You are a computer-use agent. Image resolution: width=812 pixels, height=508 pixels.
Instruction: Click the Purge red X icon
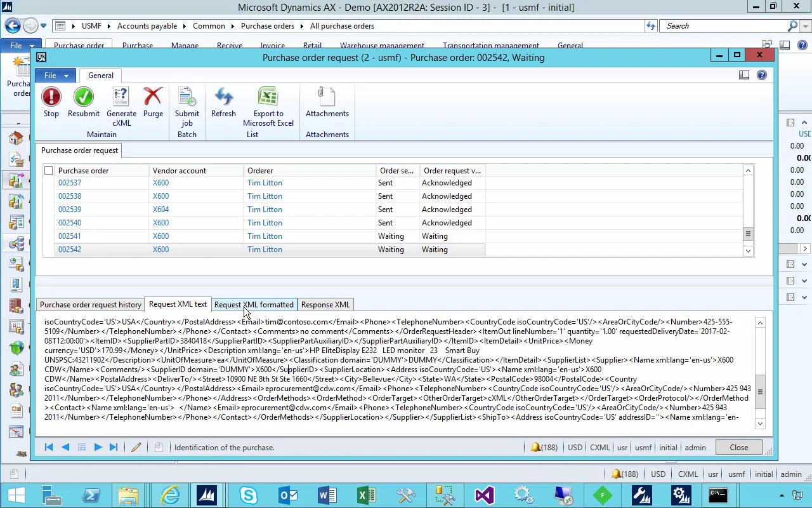tap(153, 97)
